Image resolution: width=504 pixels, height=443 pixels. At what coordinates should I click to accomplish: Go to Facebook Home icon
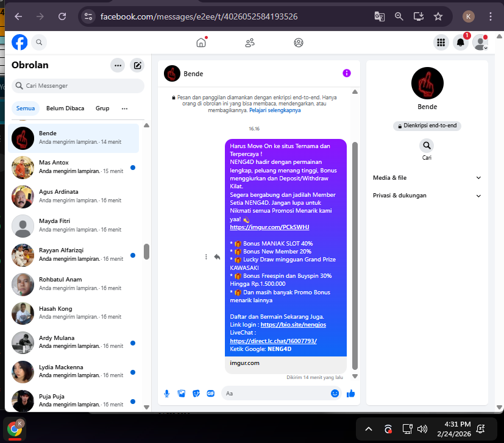click(x=201, y=43)
